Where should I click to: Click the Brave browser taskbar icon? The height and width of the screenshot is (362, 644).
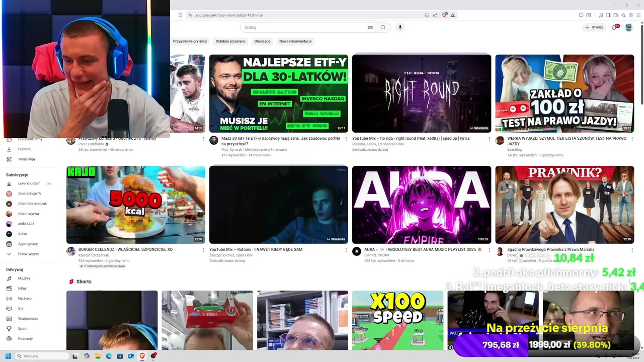pos(142,356)
